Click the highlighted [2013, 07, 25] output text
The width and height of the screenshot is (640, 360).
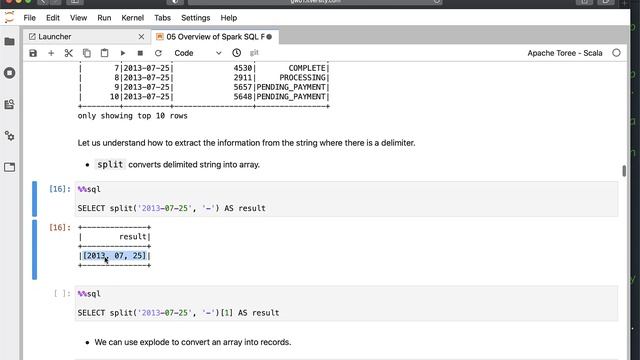click(x=114, y=256)
